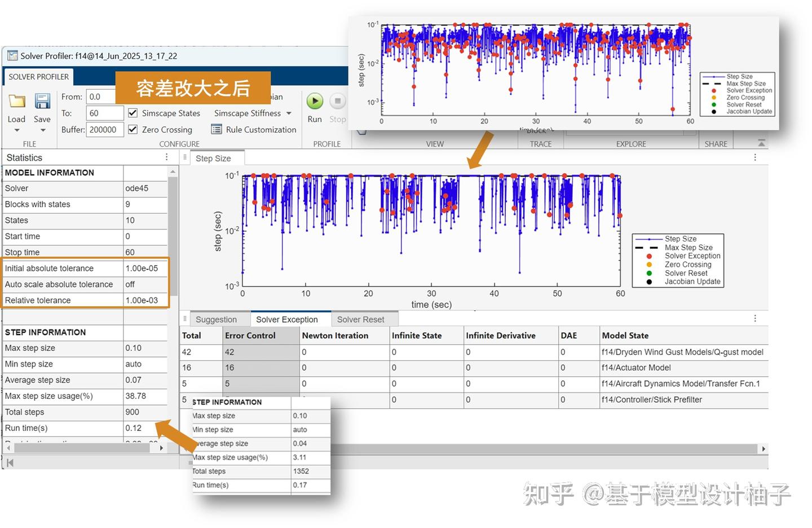Click the Solver ode45 value cell

point(145,188)
